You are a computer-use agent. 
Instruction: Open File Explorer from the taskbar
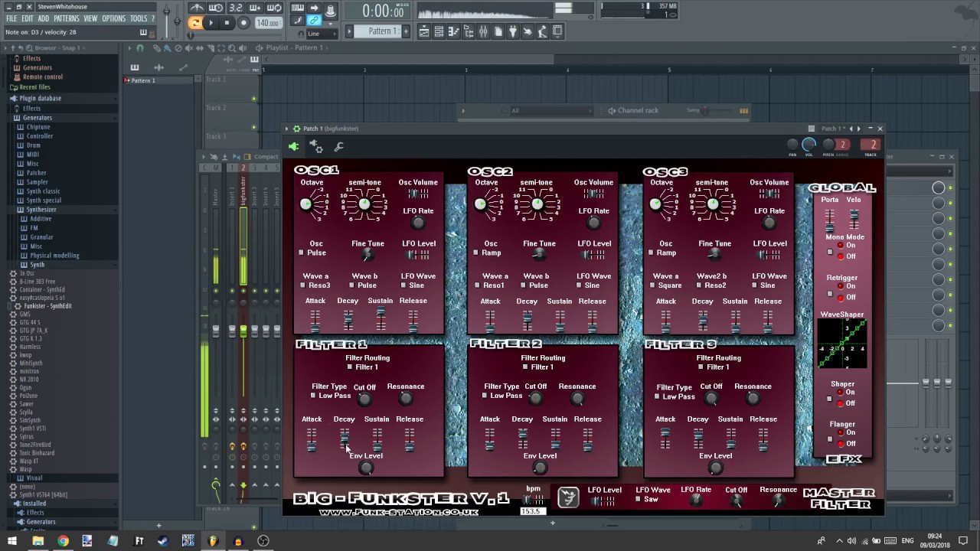pos(38,541)
